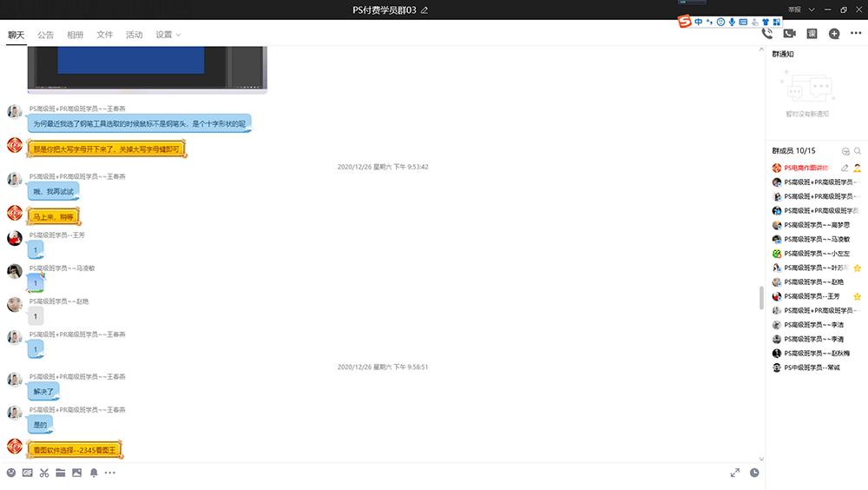Click the 举报 report button
The image size is (868, 490).
(794, 10)
